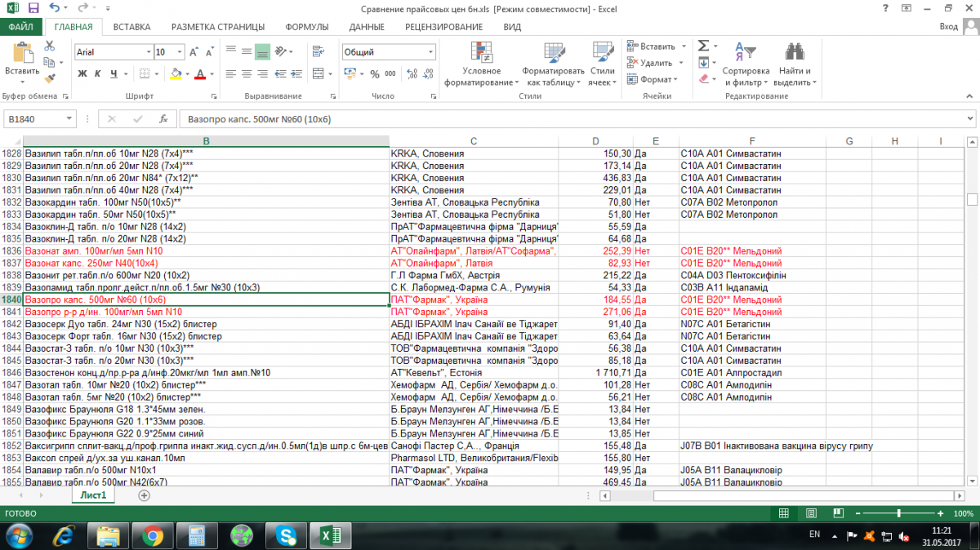The image size is (980, 550).
Task: Click the Insert Function fx icon
Action: [x=163, y=119]
